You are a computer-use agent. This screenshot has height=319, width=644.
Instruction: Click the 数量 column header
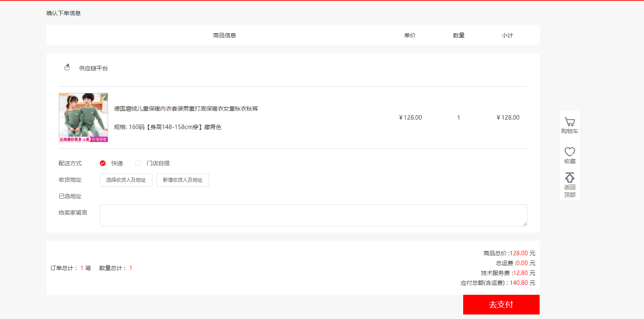point(459,35)
